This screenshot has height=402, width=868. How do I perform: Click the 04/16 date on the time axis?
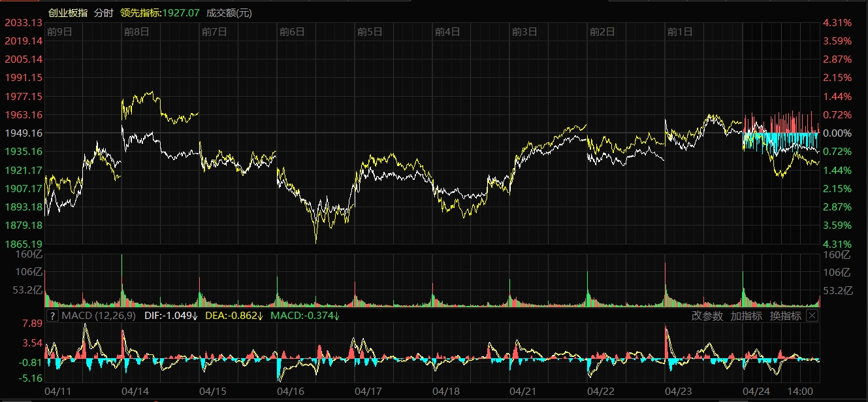(291, 392)
